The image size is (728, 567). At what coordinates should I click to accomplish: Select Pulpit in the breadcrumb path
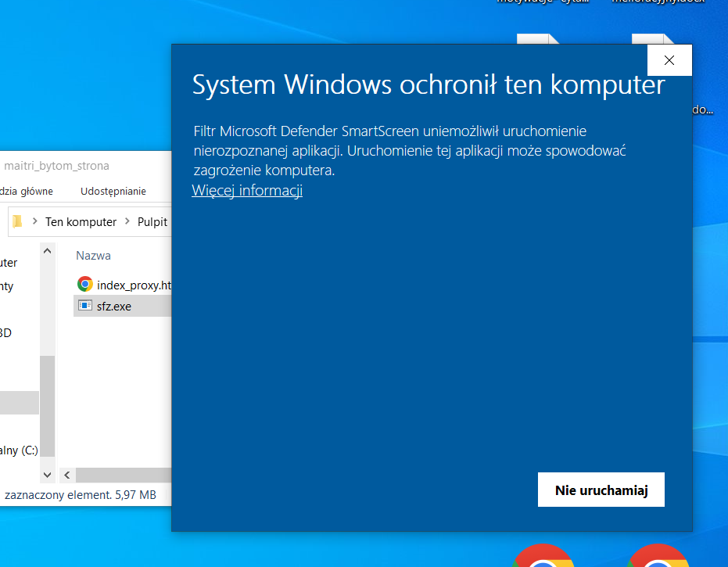[x=152, y=222]
